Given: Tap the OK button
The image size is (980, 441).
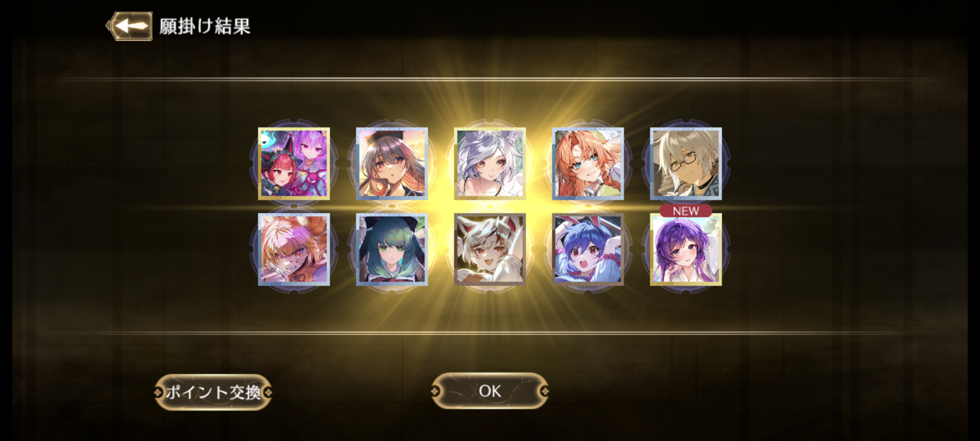Looking at the screenshot, I should [x=490, y=391].
